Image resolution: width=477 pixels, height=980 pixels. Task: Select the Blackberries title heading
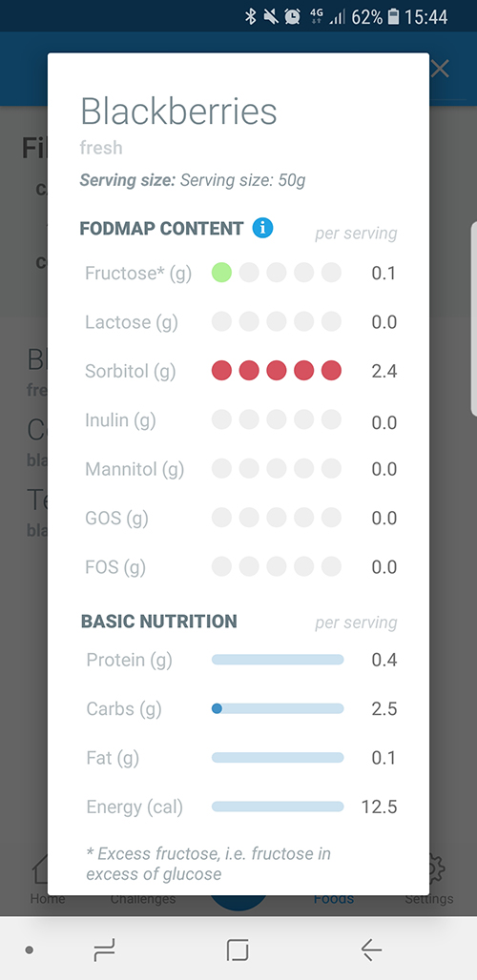click(178, 112)
